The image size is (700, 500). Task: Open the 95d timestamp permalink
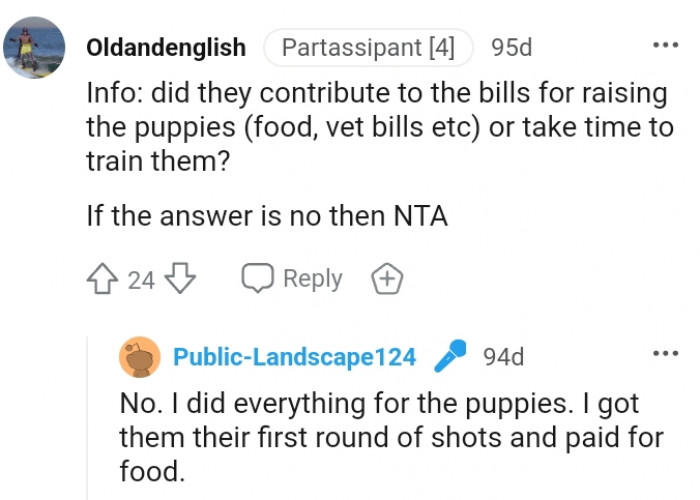pyautogui.click(x=512, y=47)
